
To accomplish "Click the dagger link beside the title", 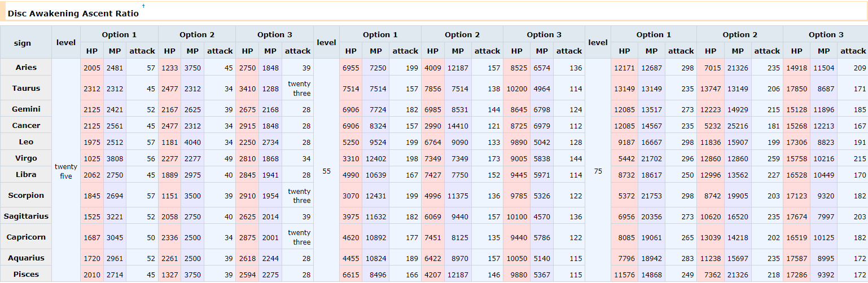I will (143, 6).
